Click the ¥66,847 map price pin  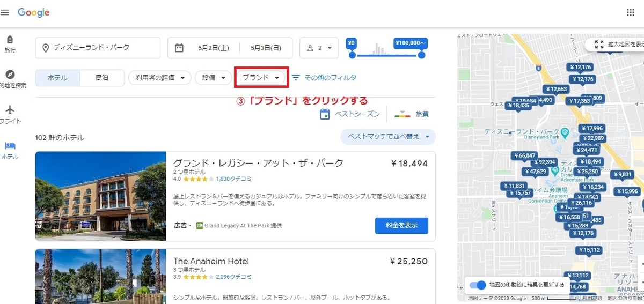[524, 156]
